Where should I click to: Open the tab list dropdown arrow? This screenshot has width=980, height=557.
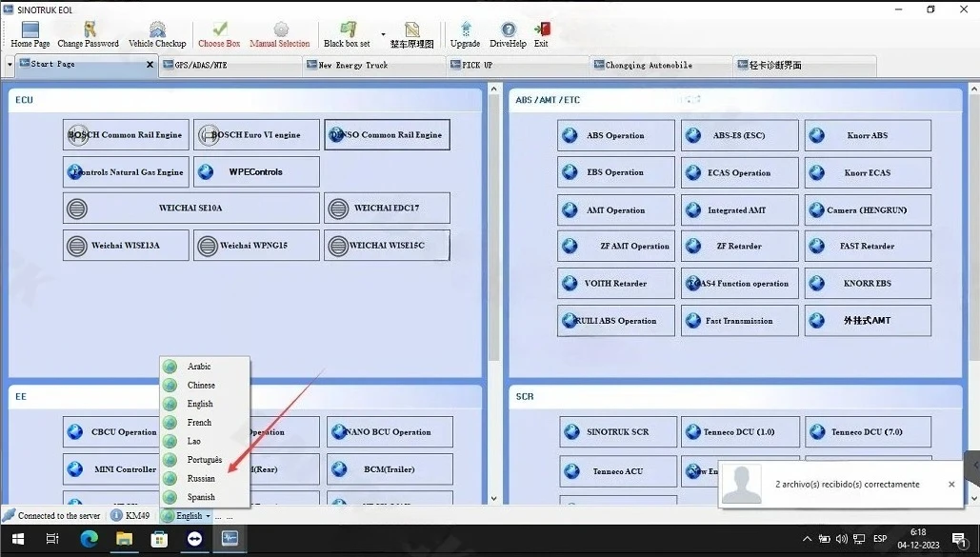coord(10,65)
